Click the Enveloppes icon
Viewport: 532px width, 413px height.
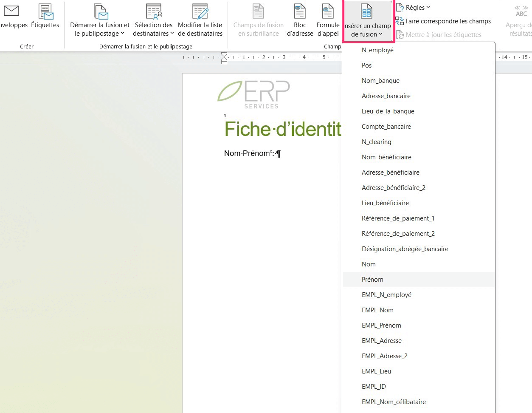coord(11,11)
